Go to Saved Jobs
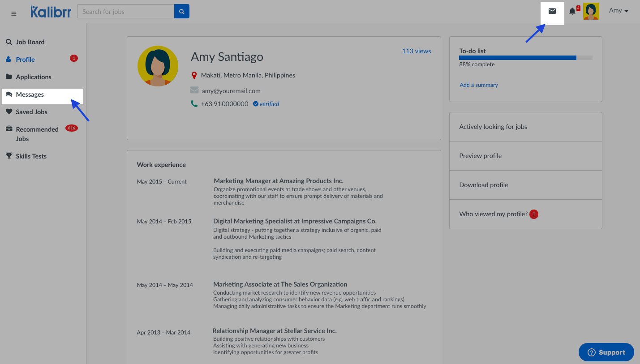Viewport: 640px width, 364px height. pos(31,112)
